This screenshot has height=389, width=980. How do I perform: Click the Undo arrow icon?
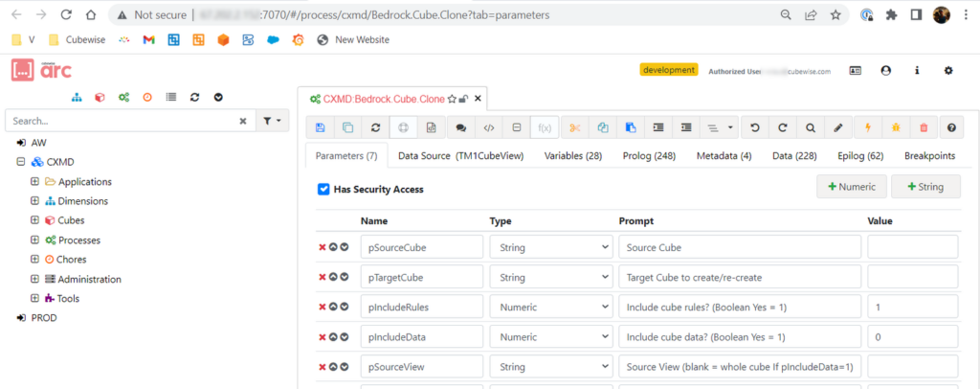(x=754, y=127)
